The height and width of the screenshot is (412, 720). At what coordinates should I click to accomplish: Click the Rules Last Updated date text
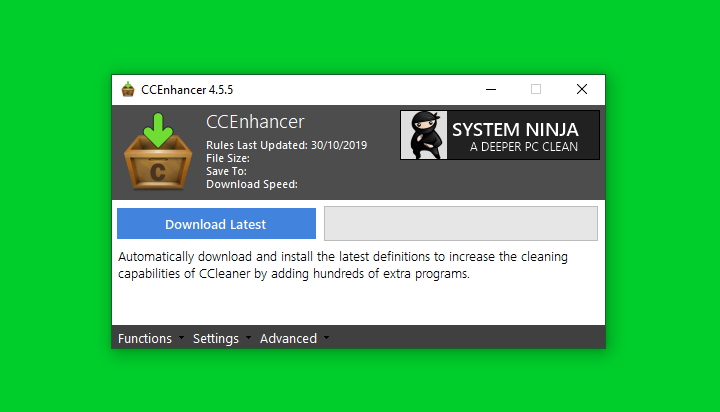pos(287,145)
